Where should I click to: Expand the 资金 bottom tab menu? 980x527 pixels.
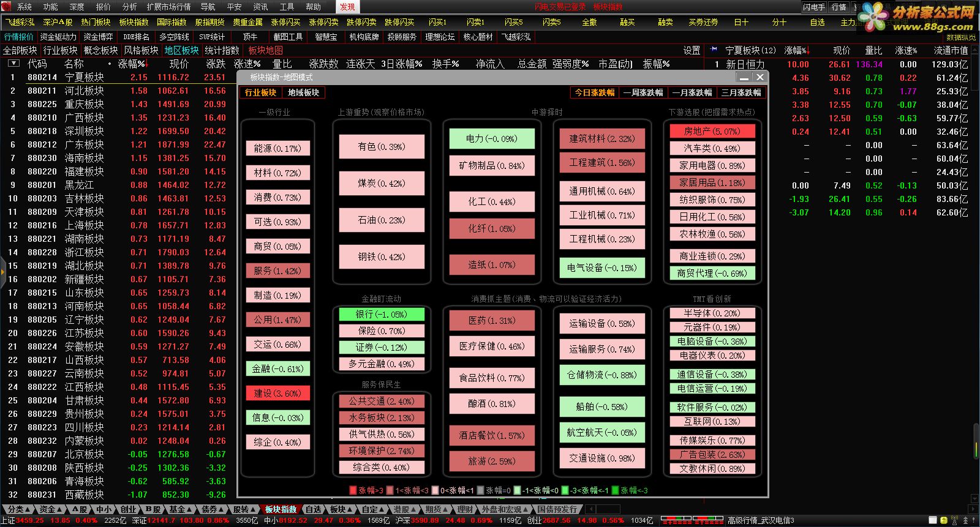pyautogui.click(x=51, y=509)
